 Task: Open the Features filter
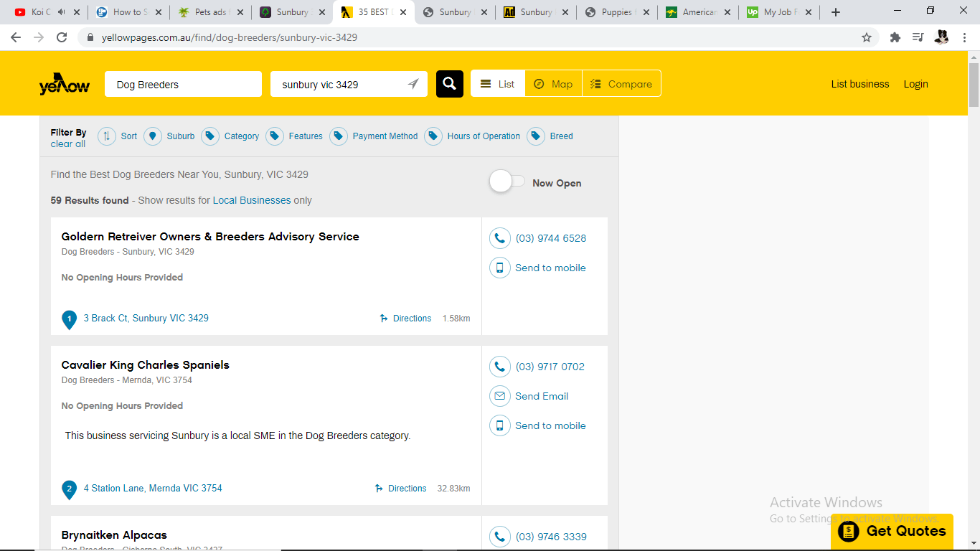click(x=294, y=136)
